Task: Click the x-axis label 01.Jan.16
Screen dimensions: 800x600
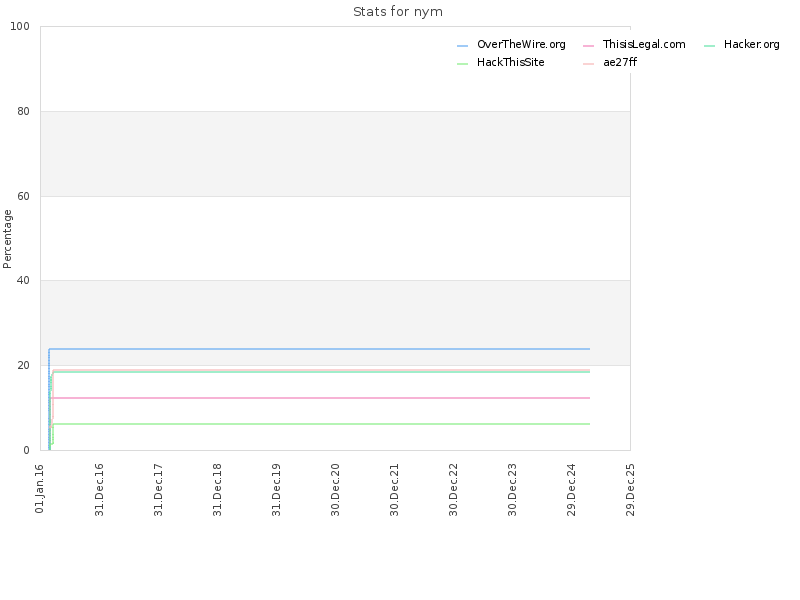Action: tap(40, 488)
